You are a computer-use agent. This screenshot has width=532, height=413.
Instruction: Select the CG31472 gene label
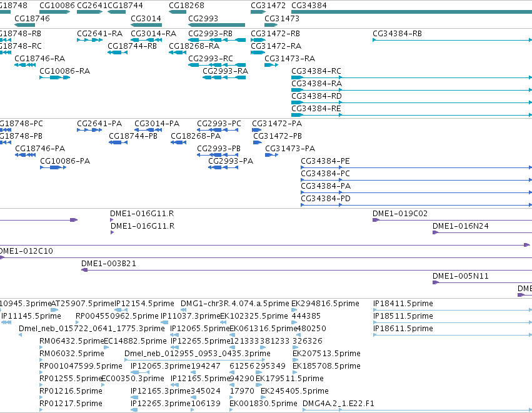click(268, 6)
